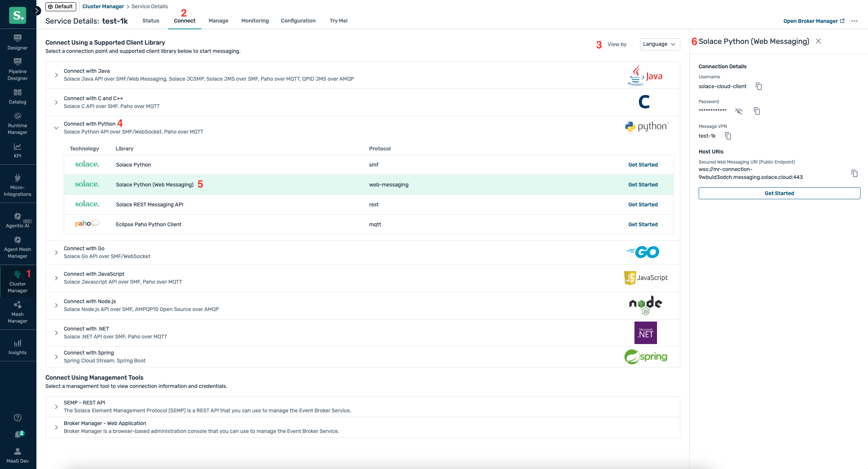Screen dimensions: 868x469
Task: Click the Default environment badge
Action: tap(61, 6)
